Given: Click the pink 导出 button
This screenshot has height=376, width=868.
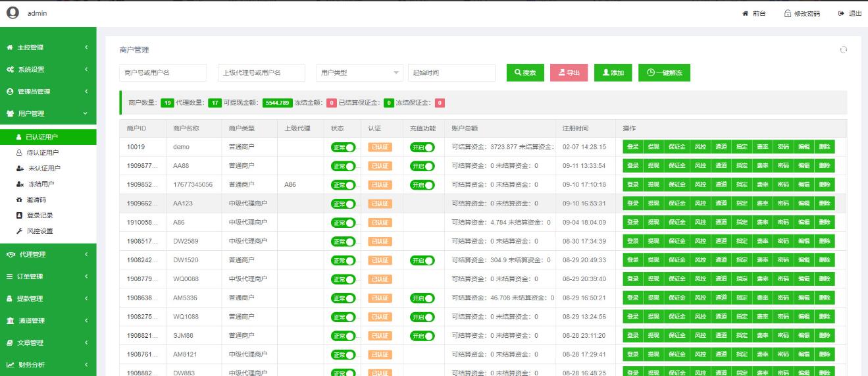Looking at the screenshot, I should click(x=569, y=72).
